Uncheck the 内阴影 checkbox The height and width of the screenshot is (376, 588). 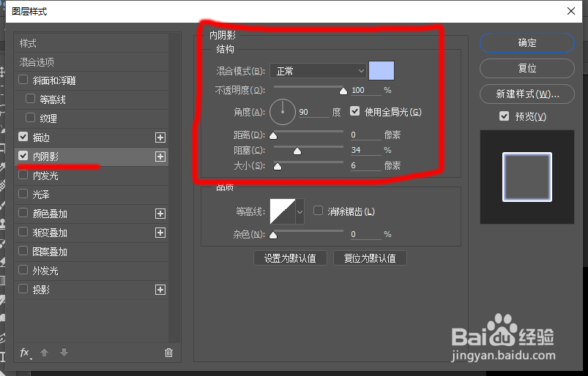(23, 155)
